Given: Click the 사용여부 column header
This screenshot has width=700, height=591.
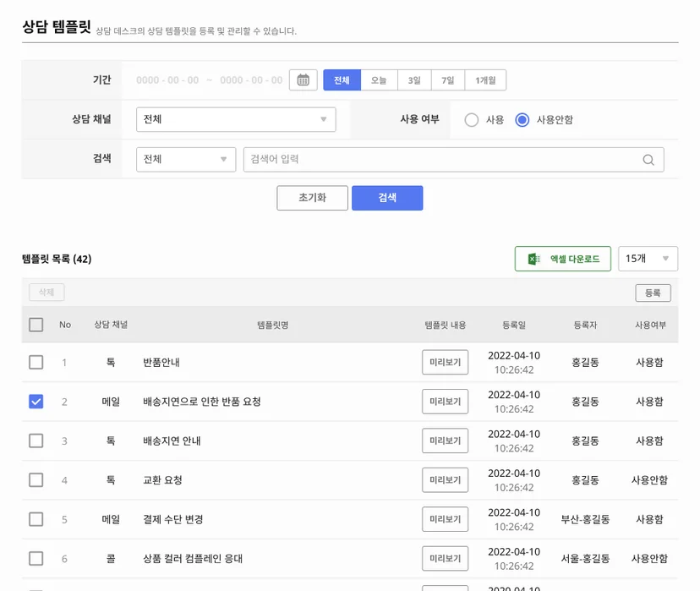Looking at the screenshot, I should point(650,325).
